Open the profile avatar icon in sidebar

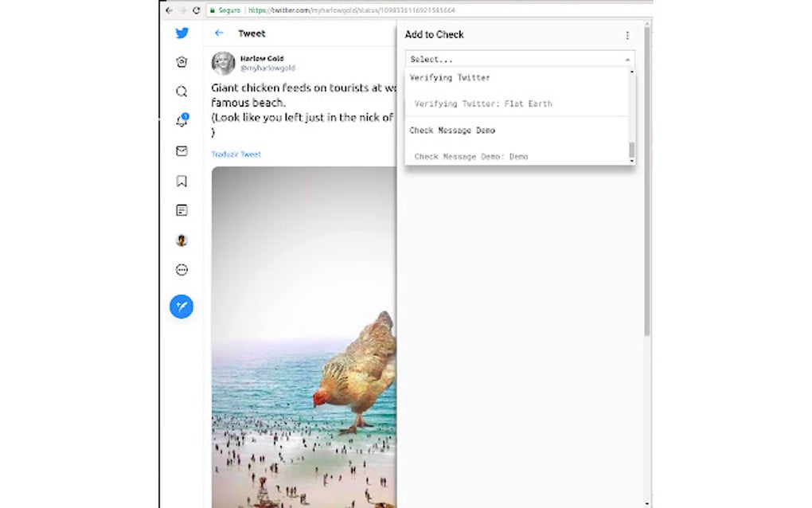point(182,240)
